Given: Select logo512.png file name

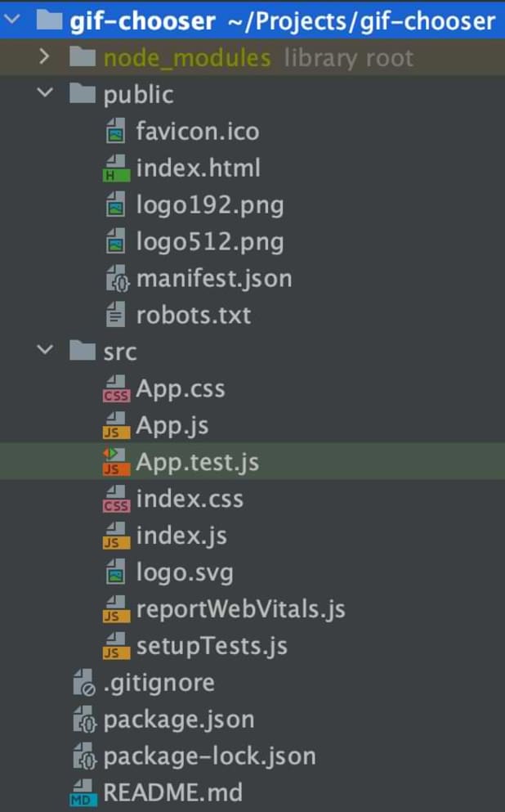Looking at the screenshot, I should click(209, 242).
